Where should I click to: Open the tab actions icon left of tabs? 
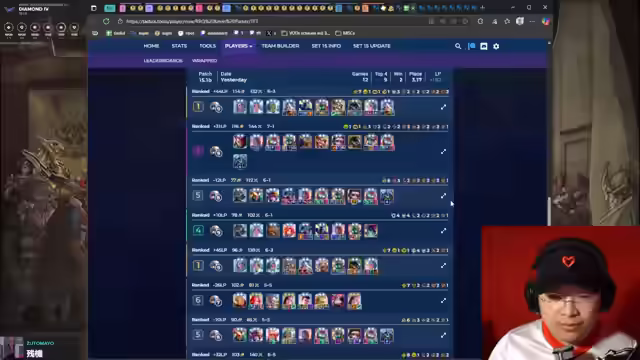(93, 8)
